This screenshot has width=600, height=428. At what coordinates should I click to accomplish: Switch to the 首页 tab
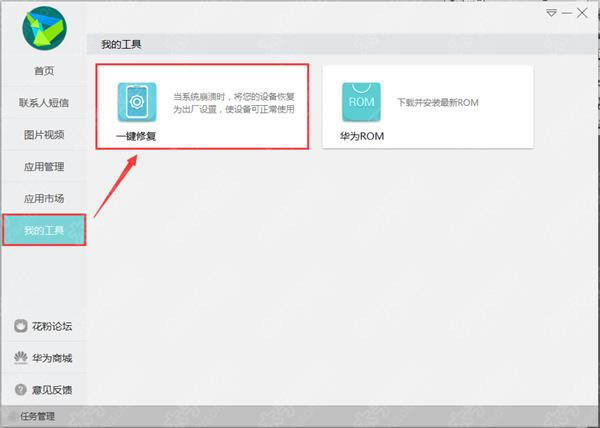pyautogui.click(x=43, y=71)
